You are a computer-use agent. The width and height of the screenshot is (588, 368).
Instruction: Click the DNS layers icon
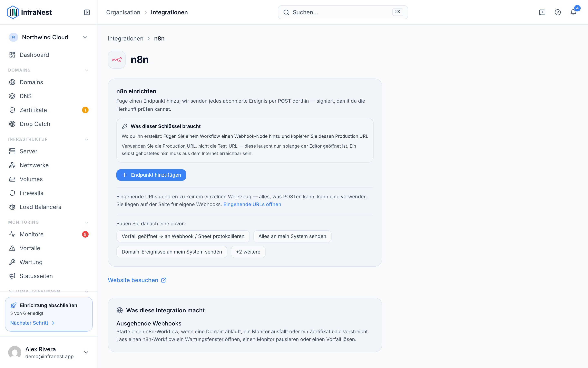coord(12,96)
